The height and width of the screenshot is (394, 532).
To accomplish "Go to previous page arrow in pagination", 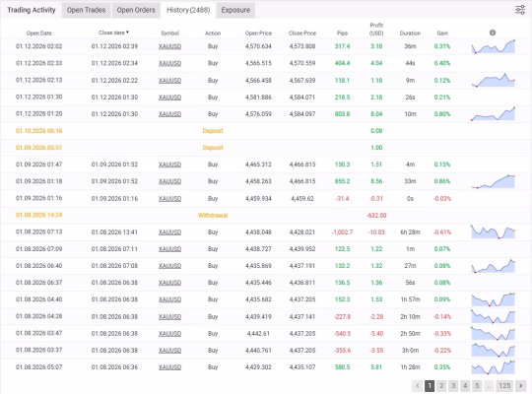I will (x=418, y=386).
